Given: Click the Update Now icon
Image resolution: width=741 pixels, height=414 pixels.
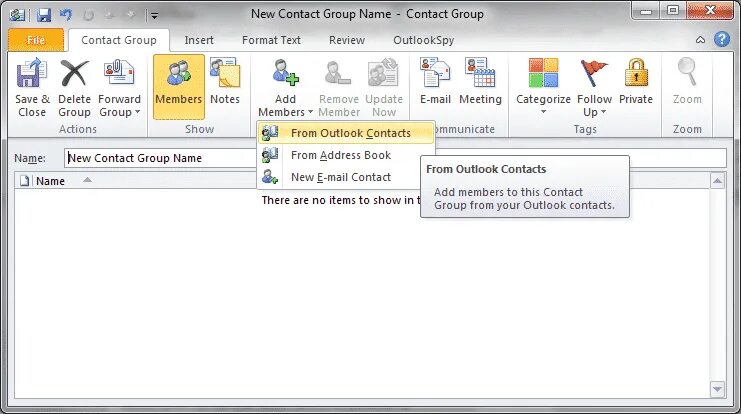Looking at the screenshot, I should [383, 72].
